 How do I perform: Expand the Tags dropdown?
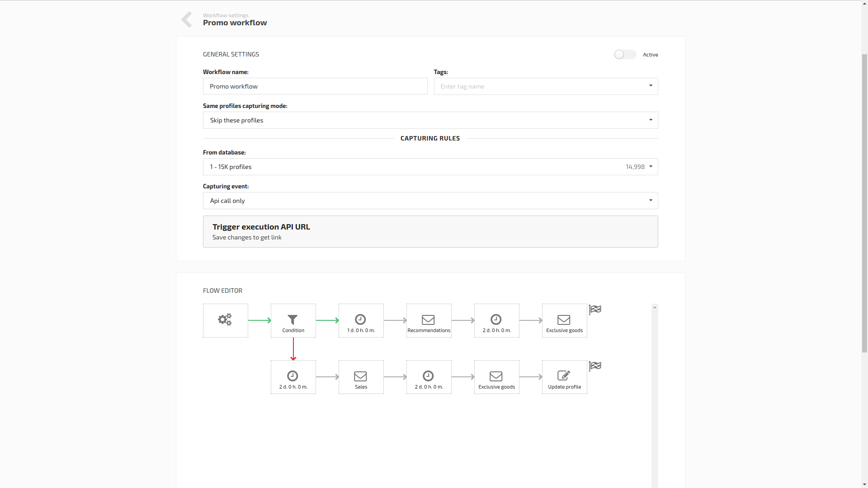click(546, 86)
